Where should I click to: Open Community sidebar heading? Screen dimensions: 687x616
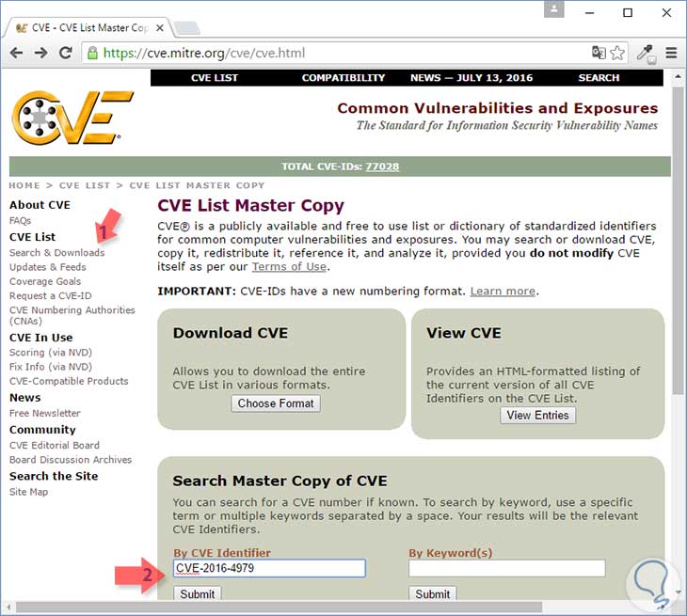[42, 430]
